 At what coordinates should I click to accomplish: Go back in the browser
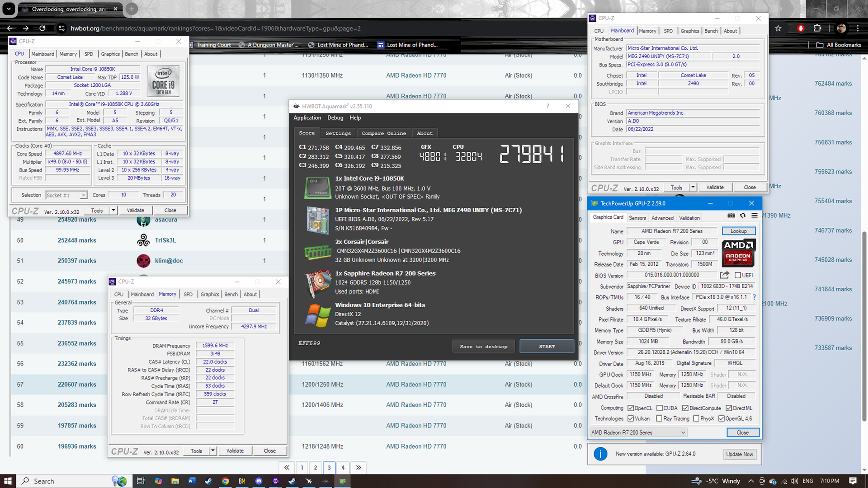[10, 28]
